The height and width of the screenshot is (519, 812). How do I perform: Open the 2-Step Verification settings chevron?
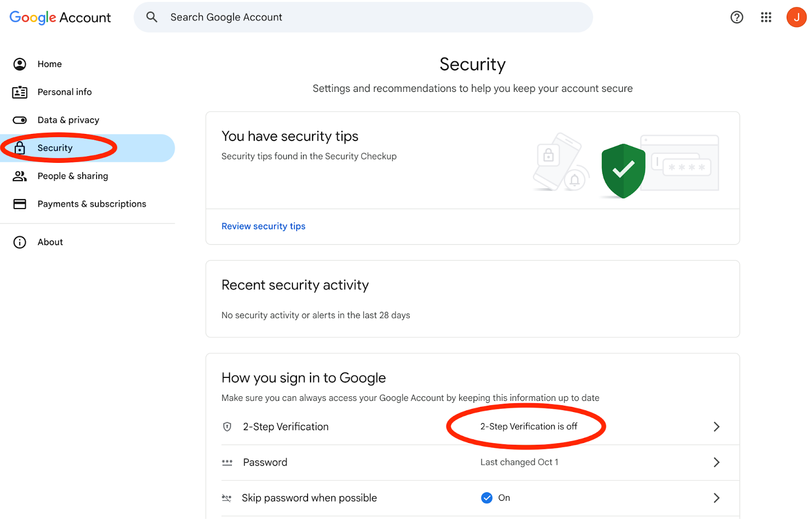click(717, 427)
